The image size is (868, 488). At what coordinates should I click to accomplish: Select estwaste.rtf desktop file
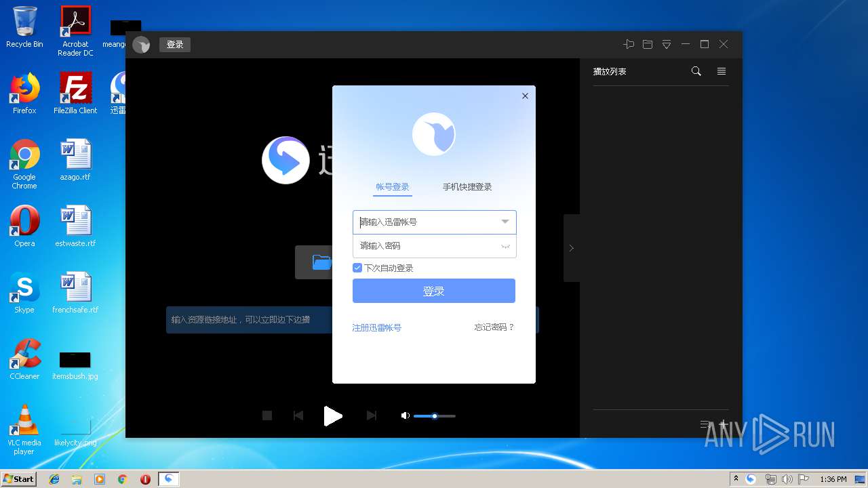pos(75,226)
